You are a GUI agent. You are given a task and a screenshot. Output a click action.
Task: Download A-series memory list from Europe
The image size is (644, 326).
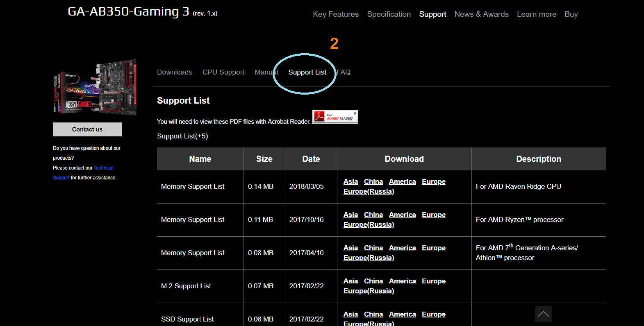pyautogui.click(x=434, y=248)
